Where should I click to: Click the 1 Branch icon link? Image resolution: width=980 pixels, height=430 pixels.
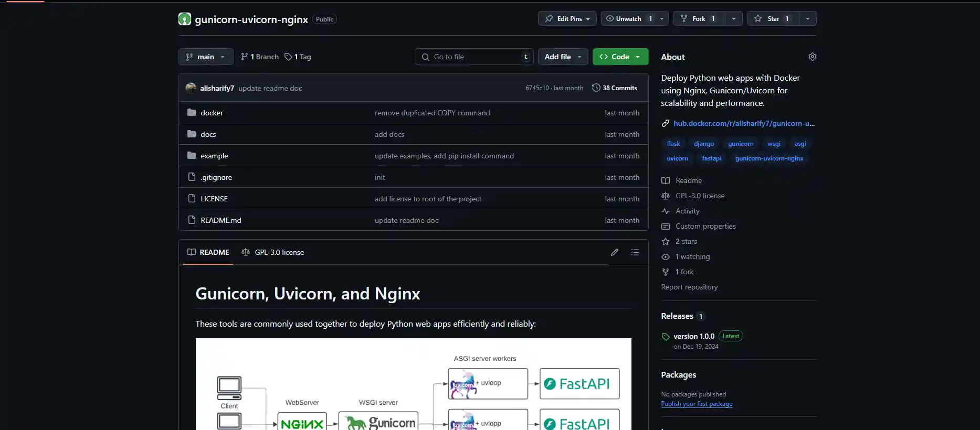point(244,57)
